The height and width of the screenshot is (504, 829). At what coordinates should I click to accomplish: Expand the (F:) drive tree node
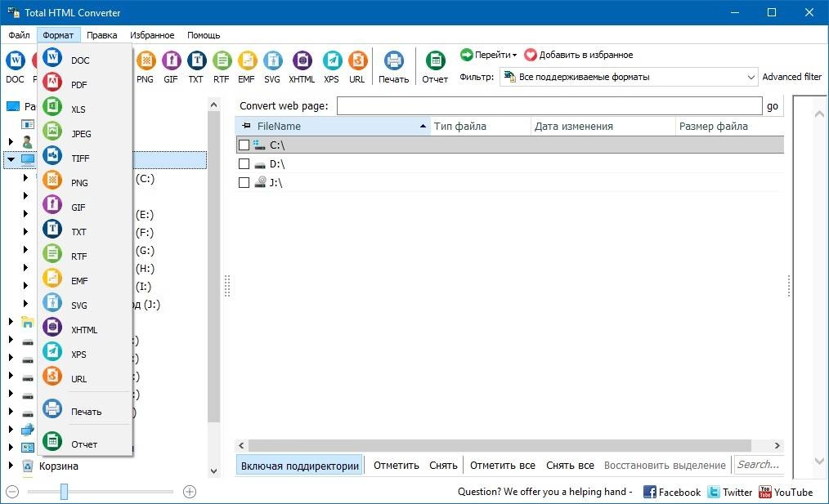click(25, 232)
